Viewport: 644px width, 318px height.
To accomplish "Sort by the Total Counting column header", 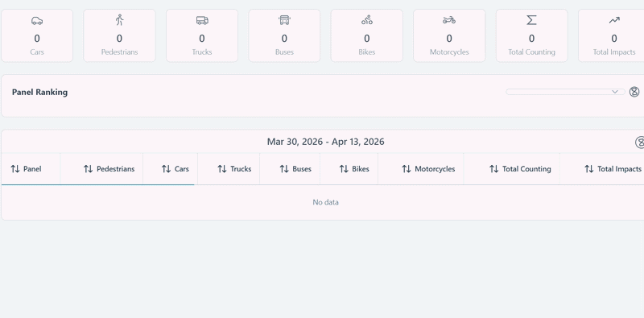I will pos(520,169).
